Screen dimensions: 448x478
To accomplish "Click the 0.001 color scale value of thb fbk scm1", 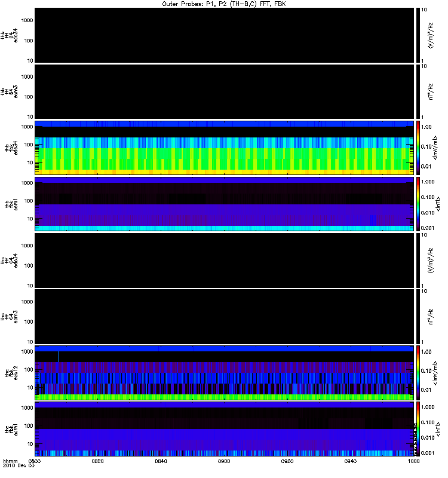I will tap(428, 228).
